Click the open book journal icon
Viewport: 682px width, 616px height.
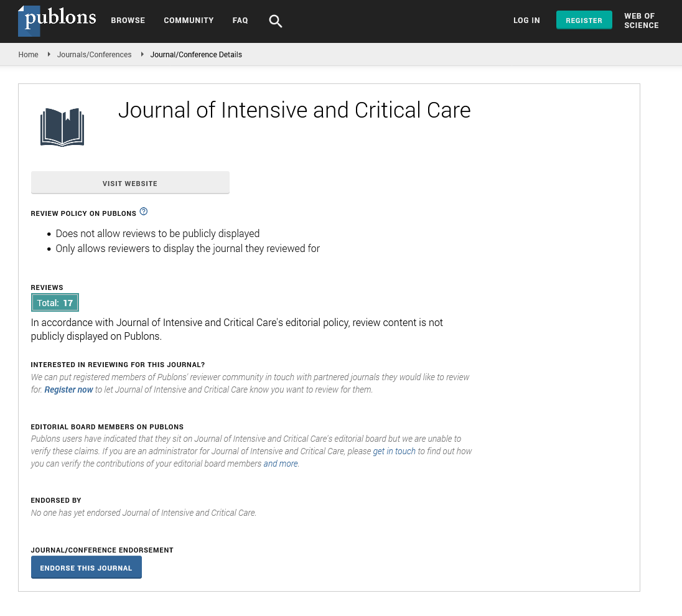(x=62, y=127)
